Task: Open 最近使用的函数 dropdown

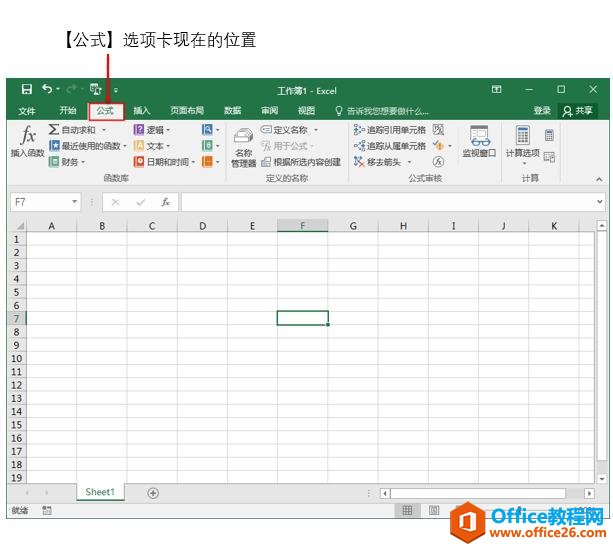Action: click(x=88, y=146)
